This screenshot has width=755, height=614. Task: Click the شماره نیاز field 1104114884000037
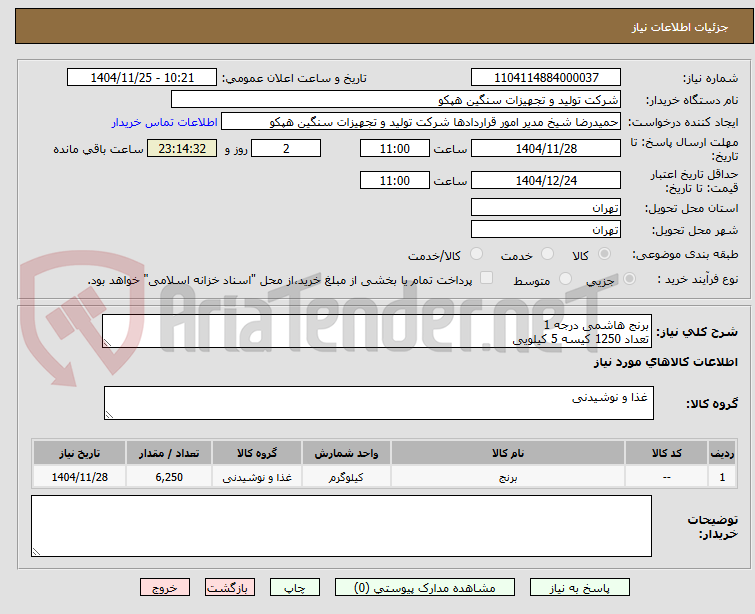(x=546, y=78)
